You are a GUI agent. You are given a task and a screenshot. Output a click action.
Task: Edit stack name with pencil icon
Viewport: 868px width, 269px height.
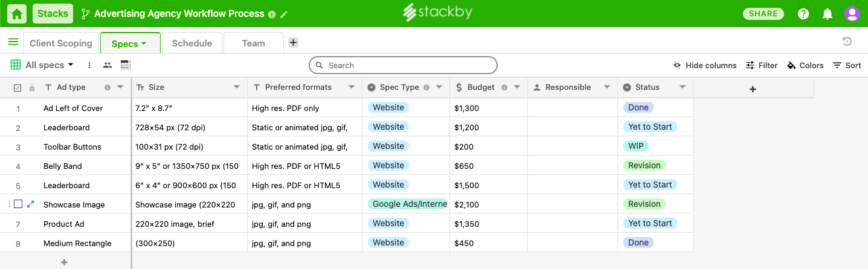pos(284,14)
